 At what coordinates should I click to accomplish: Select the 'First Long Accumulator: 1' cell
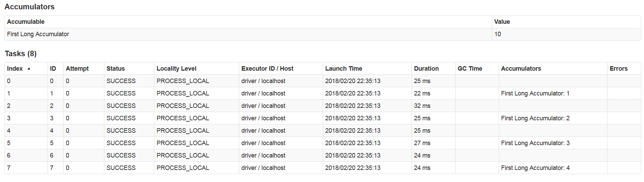coord(535,93)
